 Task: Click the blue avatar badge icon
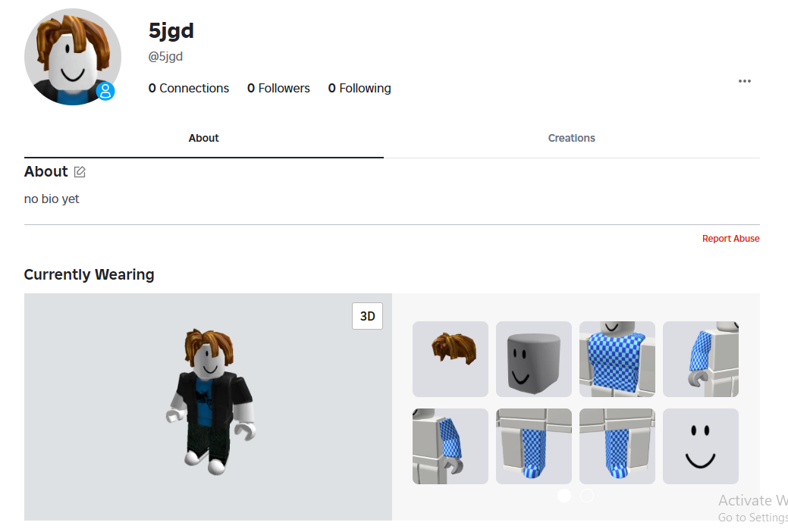pyautogui.click(x=105, y=91)
